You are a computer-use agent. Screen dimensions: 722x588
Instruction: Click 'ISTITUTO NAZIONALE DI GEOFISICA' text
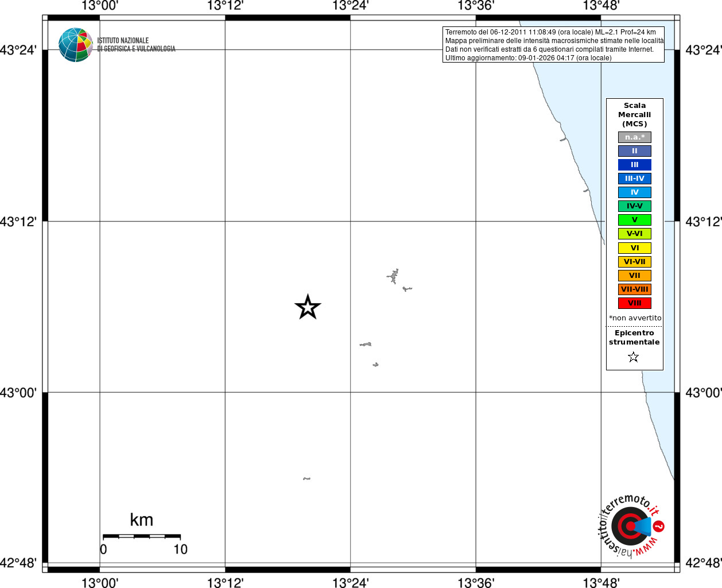pyautogui.click(x=136, y=45)
